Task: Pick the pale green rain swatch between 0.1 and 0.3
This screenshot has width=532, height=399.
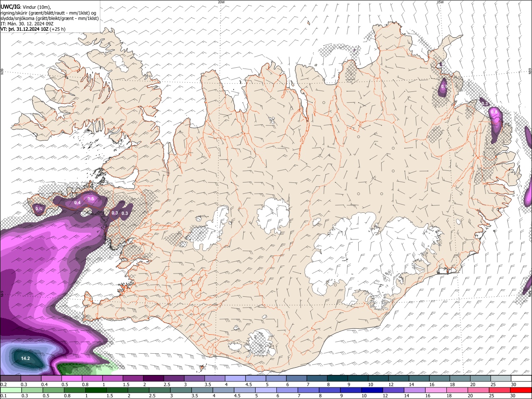Action: point(11,390)
